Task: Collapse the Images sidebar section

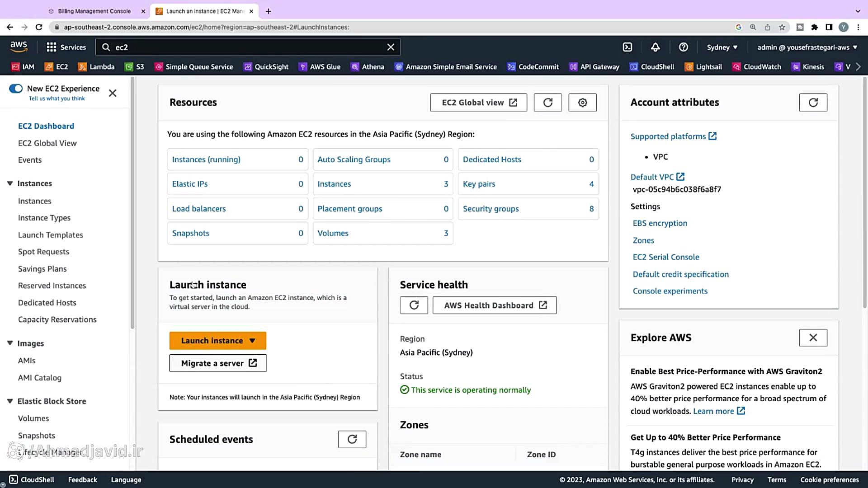Action: [x=10, y=343]
